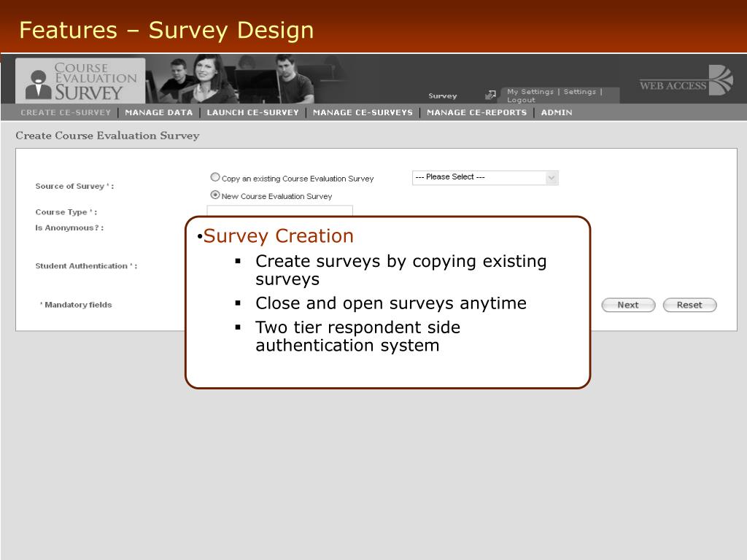Screen dimensions: 747x560
Task: Click the Is Anonymous label
Action: click(69, 227)
